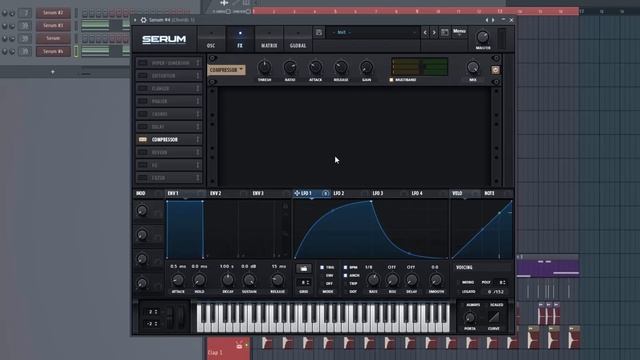640x360 pixels.
Task: Enable the LFO TRIP checkbox
Action: (x=346, y=283)
